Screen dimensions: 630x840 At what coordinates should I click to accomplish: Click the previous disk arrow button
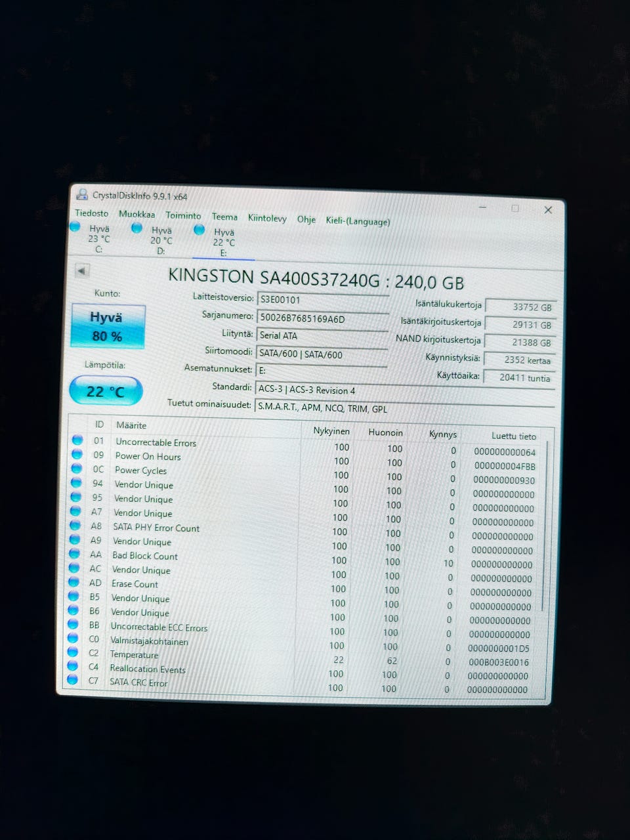(x=82, y=270)
